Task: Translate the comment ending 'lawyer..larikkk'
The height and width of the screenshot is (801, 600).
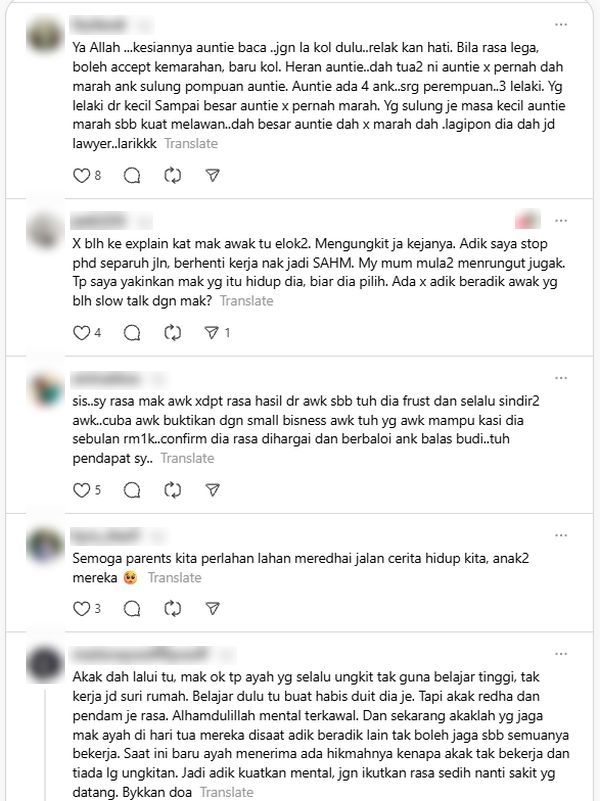Action: click(191, 144)
